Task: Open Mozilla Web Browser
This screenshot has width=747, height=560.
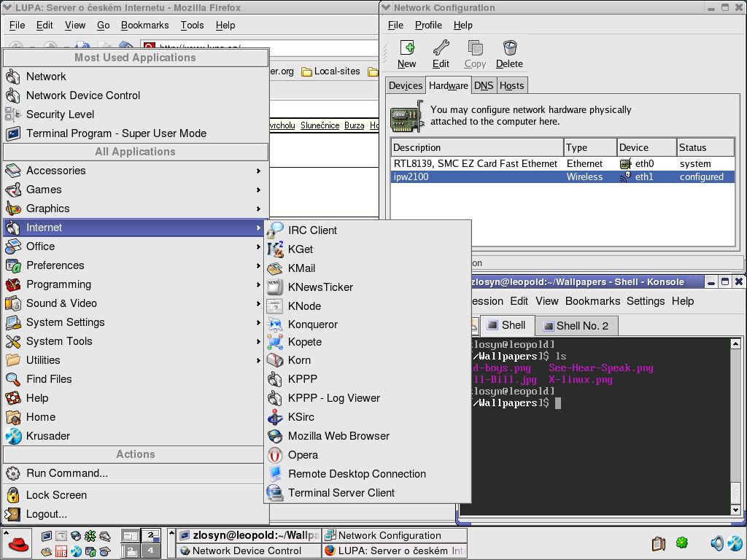Action: [368, 436]
